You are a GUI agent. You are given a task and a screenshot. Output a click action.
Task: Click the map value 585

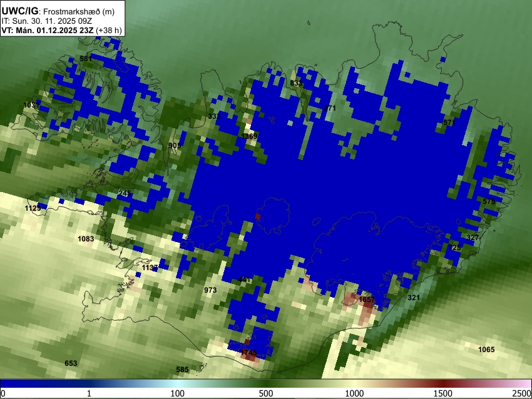click(x=183, y=370)
